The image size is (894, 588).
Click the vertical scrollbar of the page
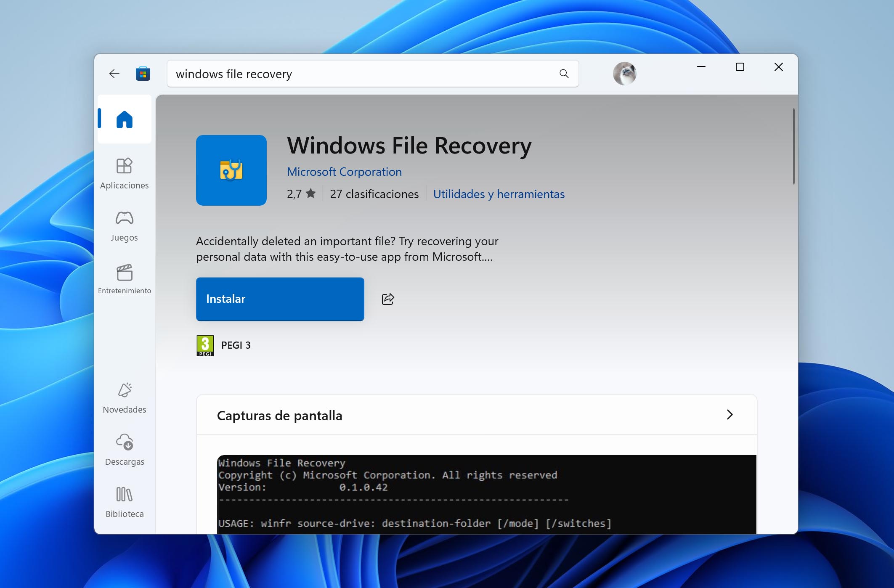[794, 146]
